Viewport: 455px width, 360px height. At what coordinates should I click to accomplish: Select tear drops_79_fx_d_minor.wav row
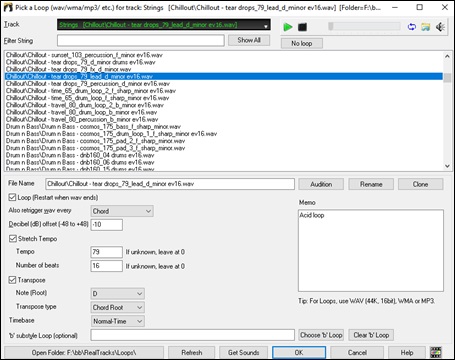click(224, 69)
